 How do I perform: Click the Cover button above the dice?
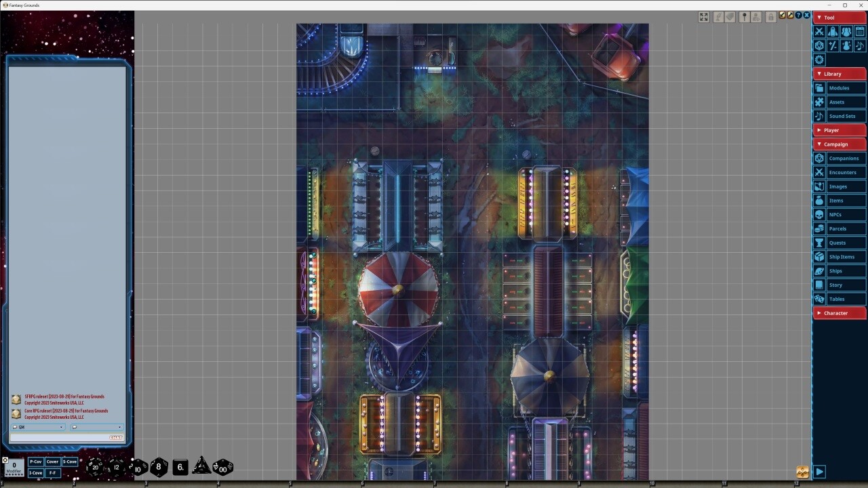pyautogui.click(x=52, y=462)
